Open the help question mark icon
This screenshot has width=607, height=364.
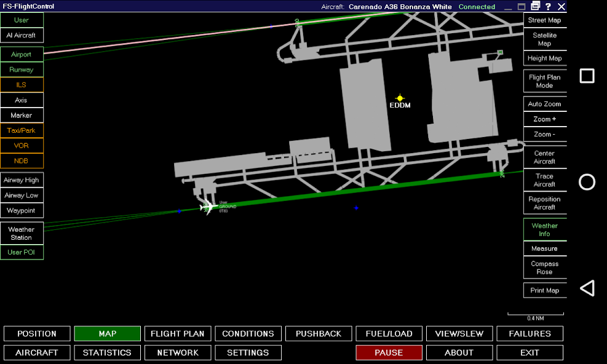(548, 7)
